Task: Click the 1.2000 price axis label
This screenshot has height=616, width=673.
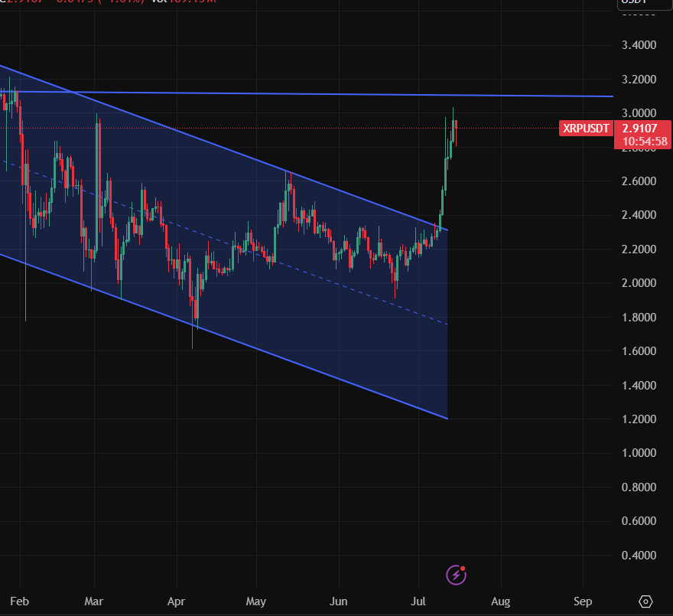Action: click(639, 419)
